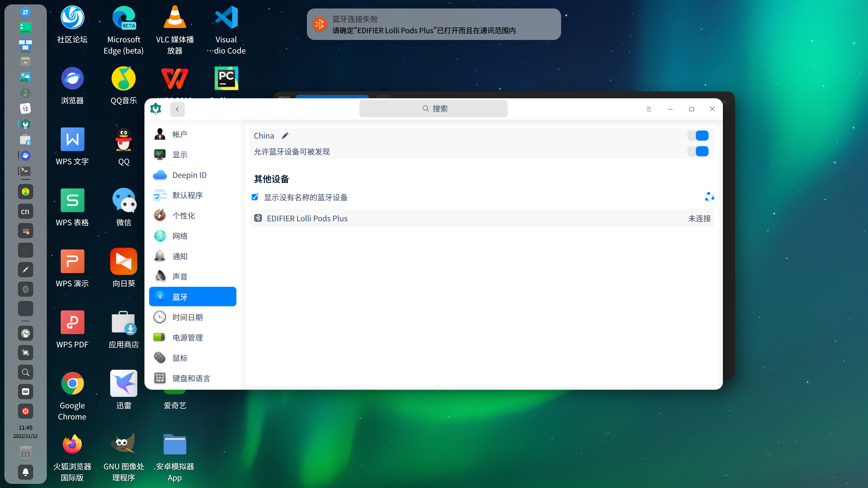Open the title bar hamburger menu
Image resolution: width=868 pixels, height=488 pixels.
point(649,109)
